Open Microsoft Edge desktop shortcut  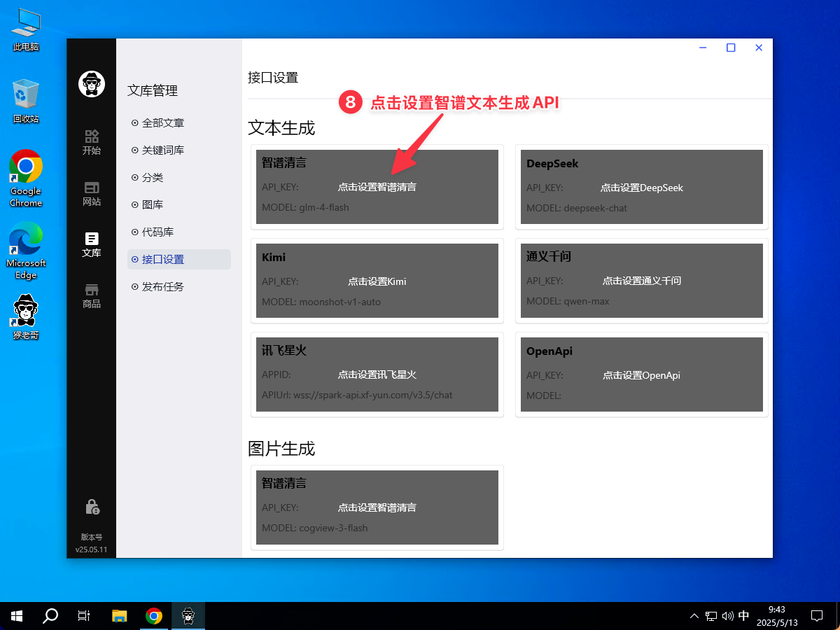coord(26,251)
